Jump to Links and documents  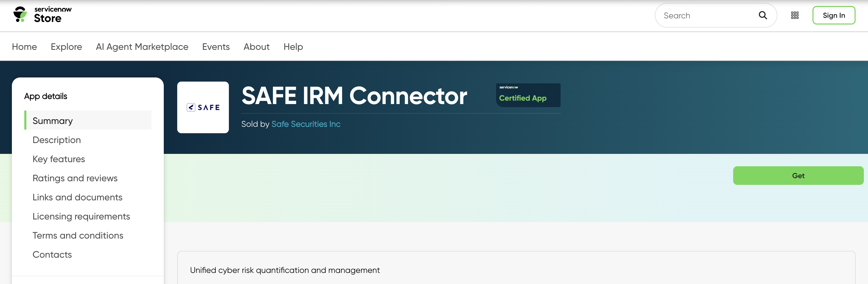click(77, 198)
